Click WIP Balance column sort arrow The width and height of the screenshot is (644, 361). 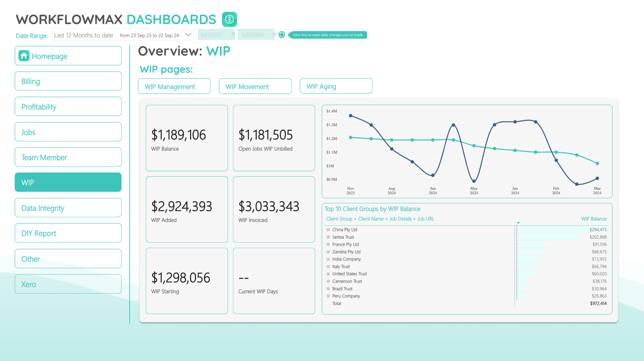point(518,223)
